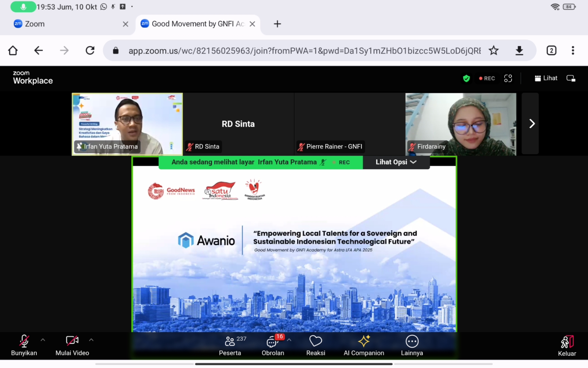Screen dimensions: 588x368
Task: Click the green shield encryption icon
Action: point(466,79)
